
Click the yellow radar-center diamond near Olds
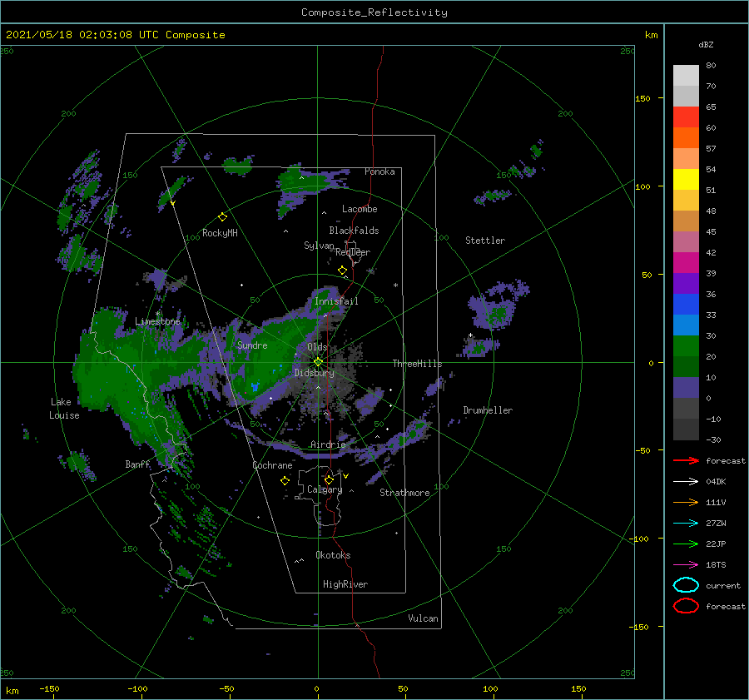tap(318, 362)
